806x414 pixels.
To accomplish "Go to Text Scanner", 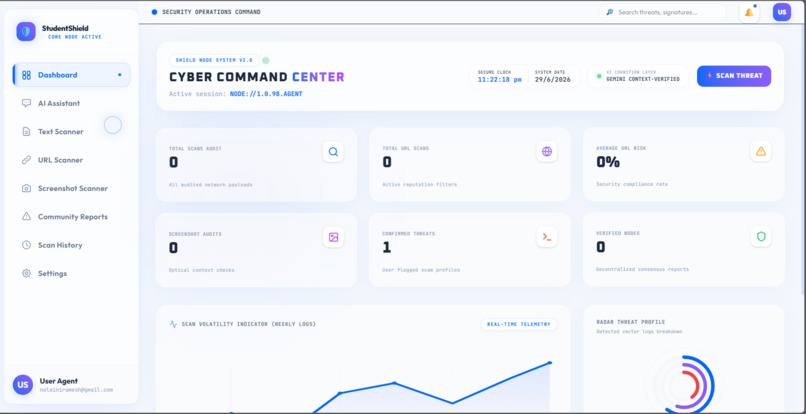I will (x=71, y=132).
